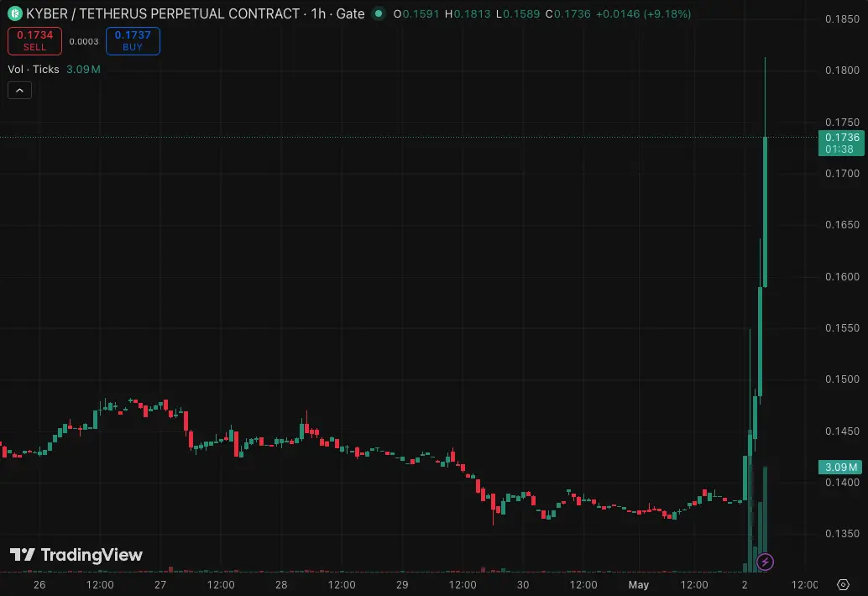Click the volume value 3.09 M in legend

pos(84,69)
